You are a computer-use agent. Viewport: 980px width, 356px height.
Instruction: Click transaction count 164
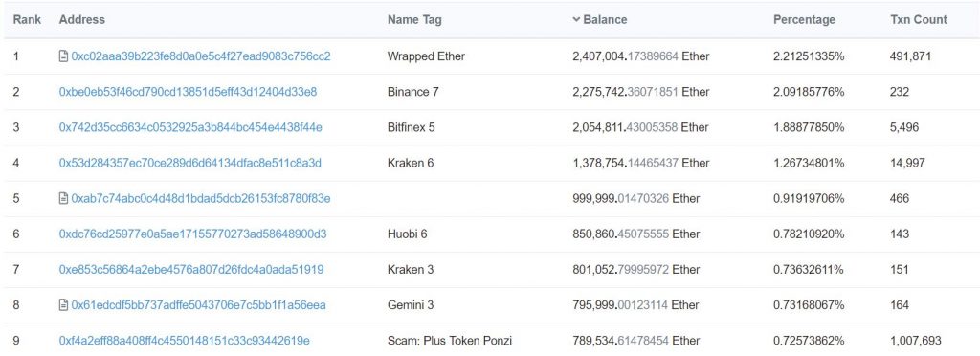900,305
